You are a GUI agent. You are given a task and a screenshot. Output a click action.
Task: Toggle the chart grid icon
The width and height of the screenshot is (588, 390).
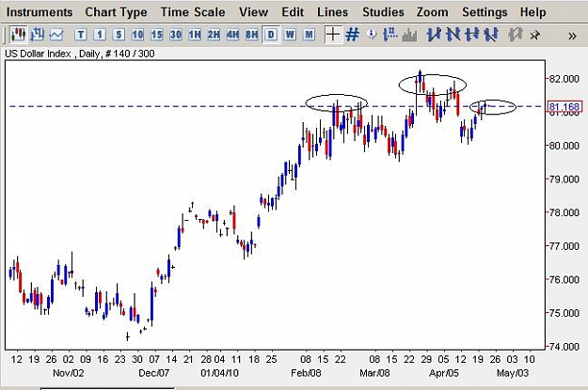click(x=352, y=35)
